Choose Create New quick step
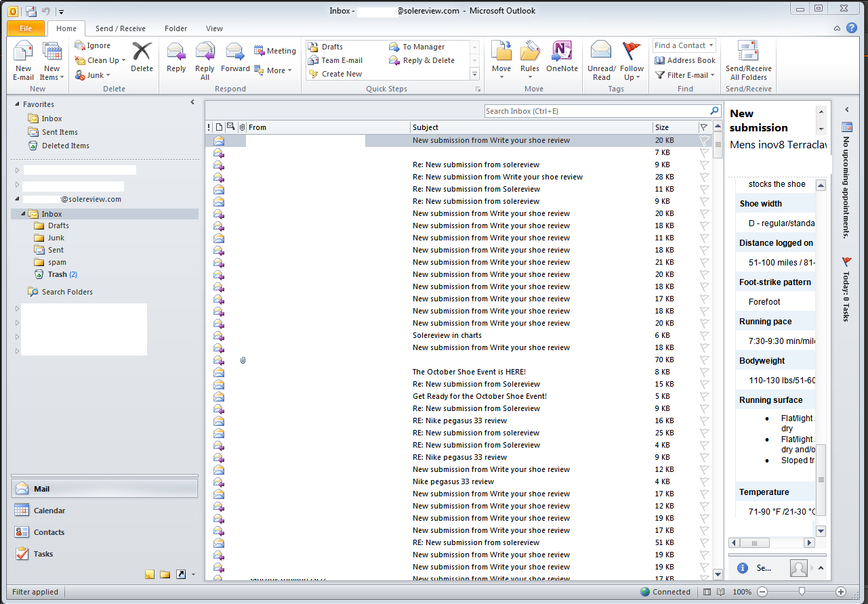 coord(335,74)
